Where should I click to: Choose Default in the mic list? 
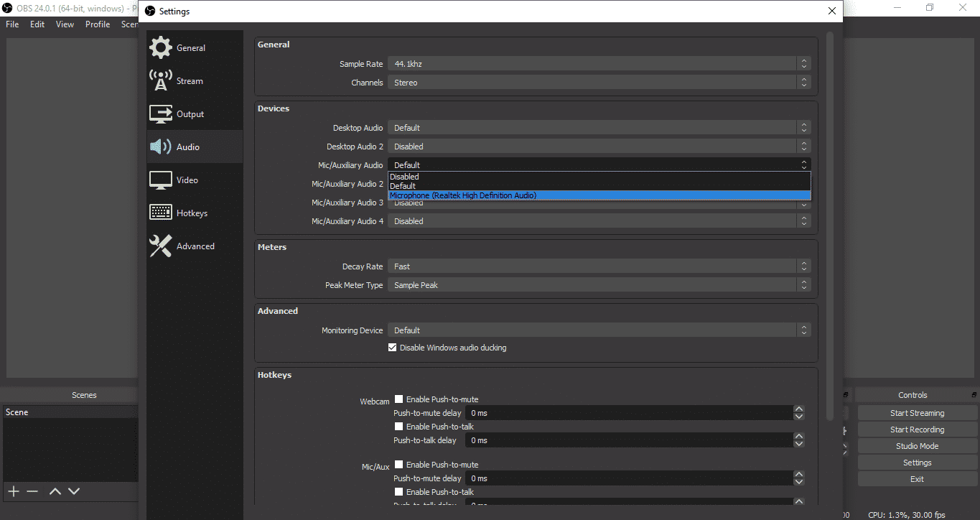tap(599, 186)
